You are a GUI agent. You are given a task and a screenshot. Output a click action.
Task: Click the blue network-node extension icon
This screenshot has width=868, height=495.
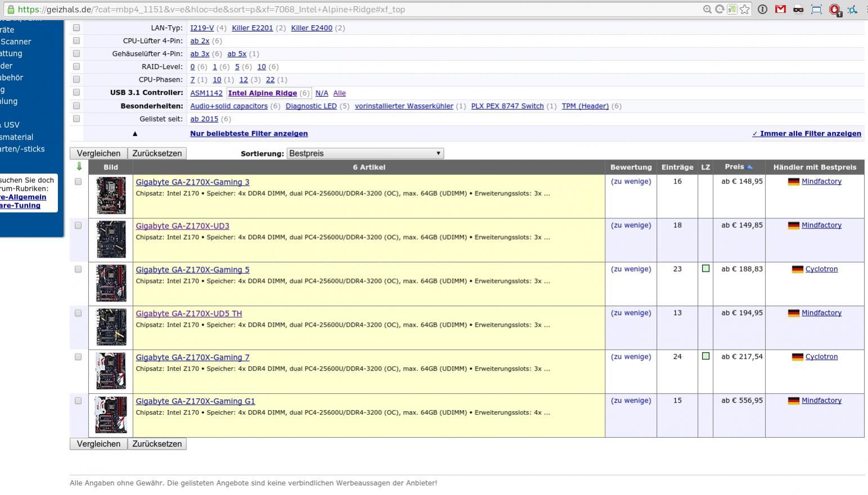(x=853, y=9)
